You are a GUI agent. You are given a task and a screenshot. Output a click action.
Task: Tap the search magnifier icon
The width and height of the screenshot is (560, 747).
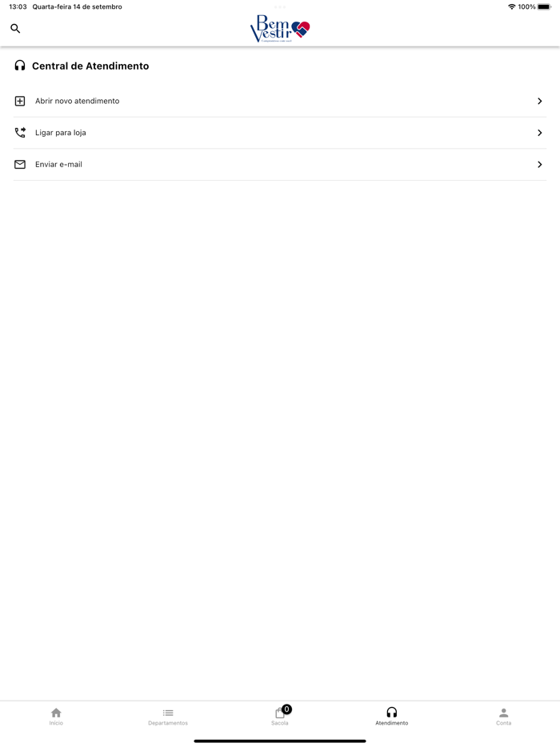point(15,29)
